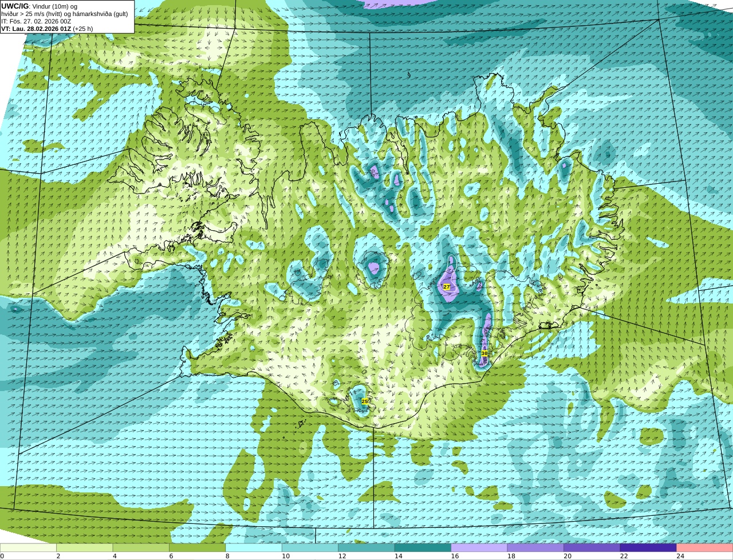
Task: Click the scale label '4' below the color bar
Action: click(x=115, y=555)
